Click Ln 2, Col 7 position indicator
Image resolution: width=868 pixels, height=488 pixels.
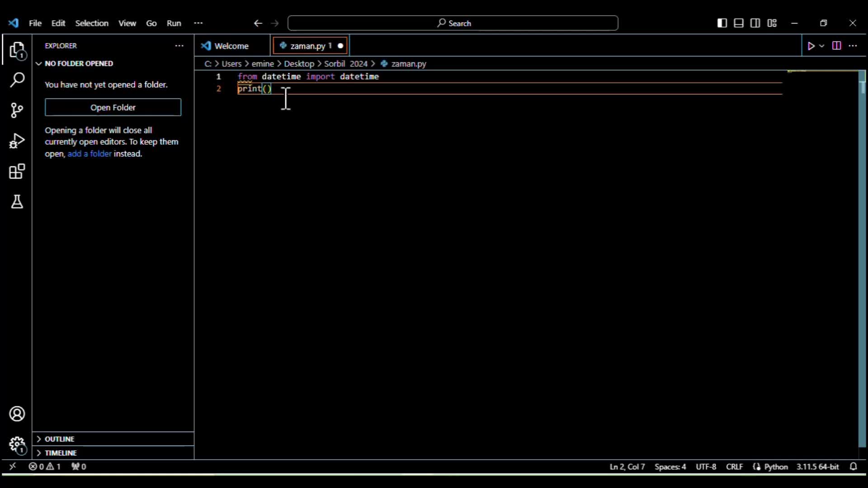(x=627, y=467)
